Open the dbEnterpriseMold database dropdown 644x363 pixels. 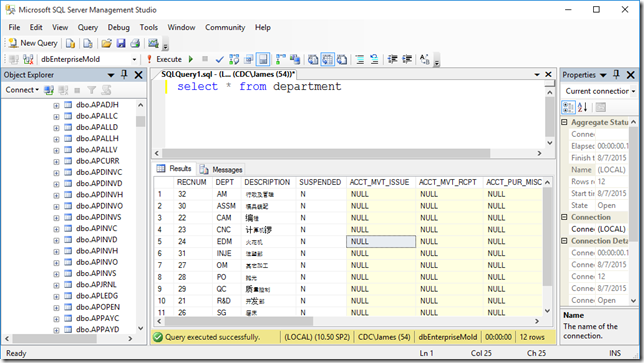pyautogui.click(x=134, y=60)
